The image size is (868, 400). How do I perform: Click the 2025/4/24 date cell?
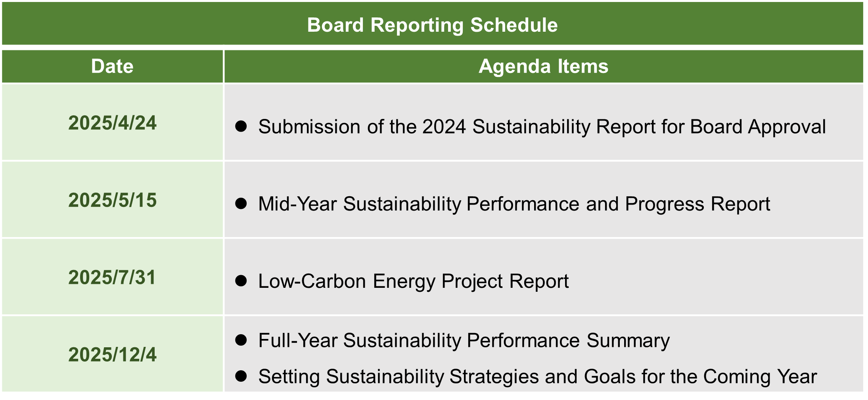click(x=112, y=123)
